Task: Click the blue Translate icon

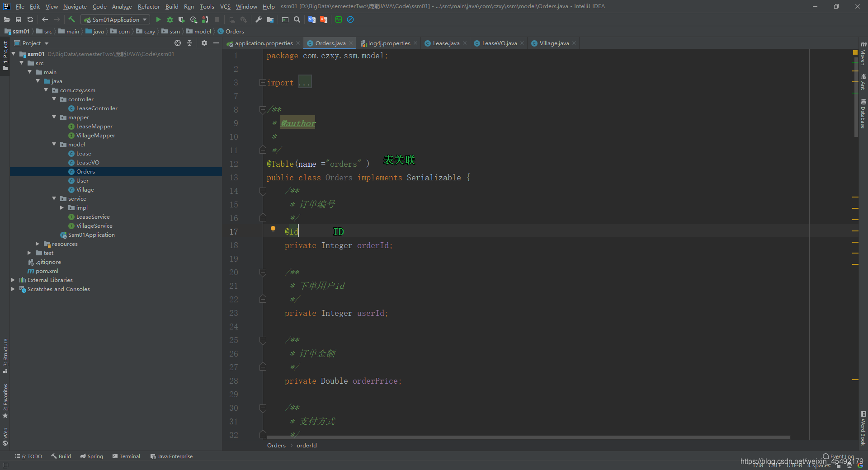Action: coord(312,19)
